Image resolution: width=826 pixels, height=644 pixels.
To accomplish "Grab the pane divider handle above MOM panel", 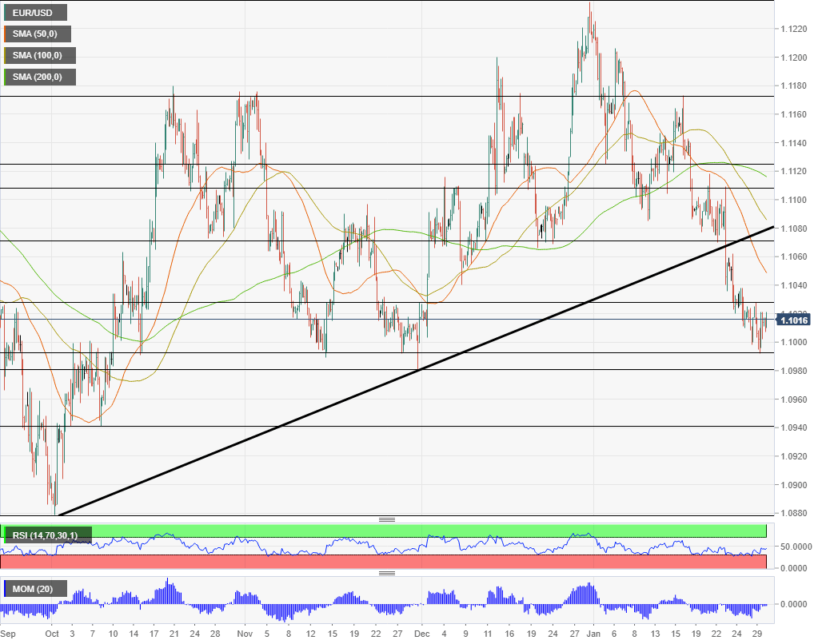I will [x=387, y=574].
